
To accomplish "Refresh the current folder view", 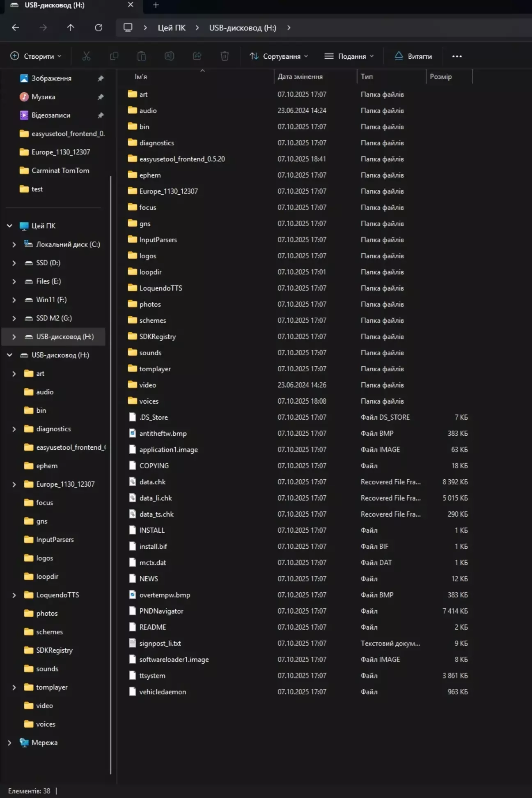I will [x=99, y=28].
